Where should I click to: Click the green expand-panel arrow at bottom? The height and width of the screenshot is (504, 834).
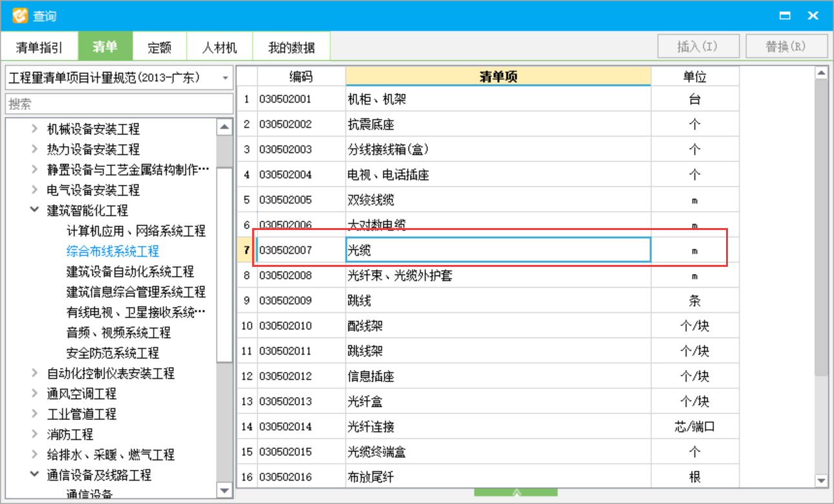click(x=516, y=492)
